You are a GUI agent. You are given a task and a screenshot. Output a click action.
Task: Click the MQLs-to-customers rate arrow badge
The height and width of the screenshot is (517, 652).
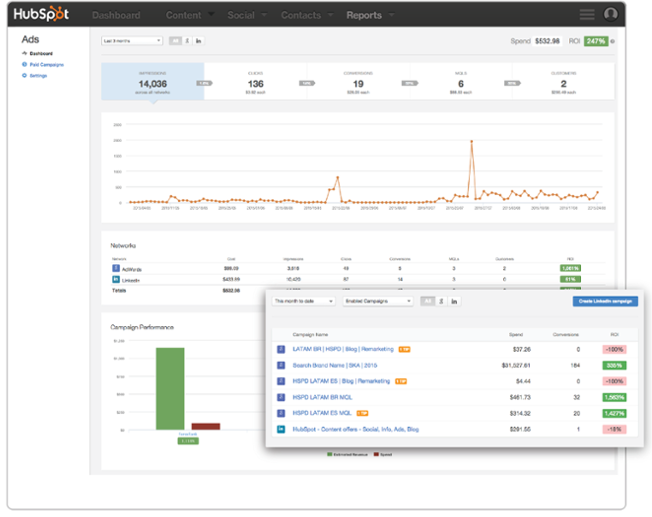click(x=512, y=83)
